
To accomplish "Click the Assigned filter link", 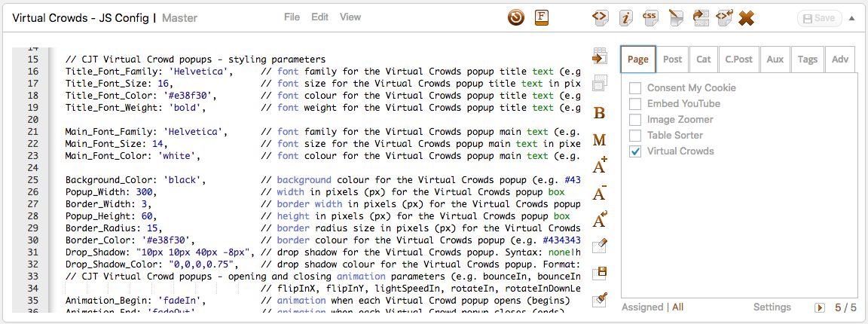I will (642, 307).
